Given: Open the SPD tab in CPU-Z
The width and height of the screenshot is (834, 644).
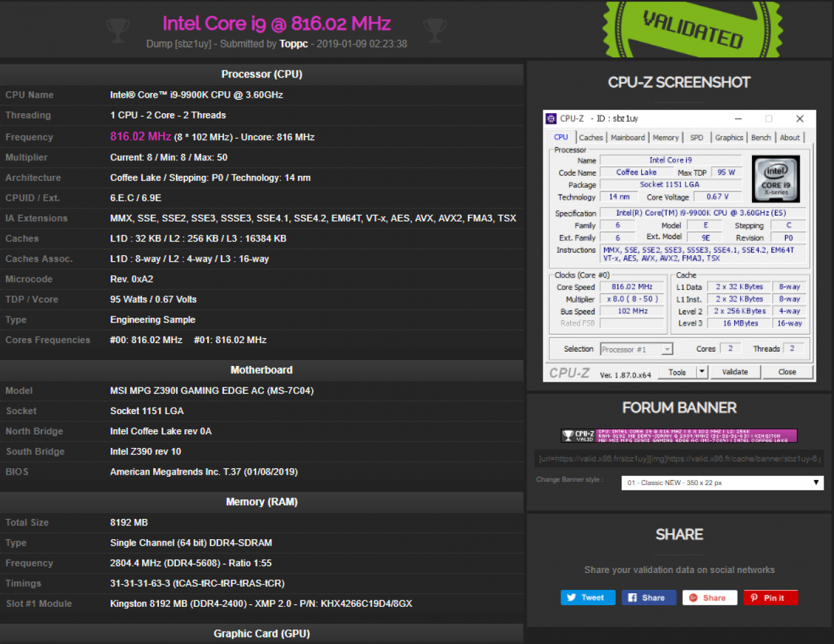Looking at the screenshot, I should [x=697, y=137].
